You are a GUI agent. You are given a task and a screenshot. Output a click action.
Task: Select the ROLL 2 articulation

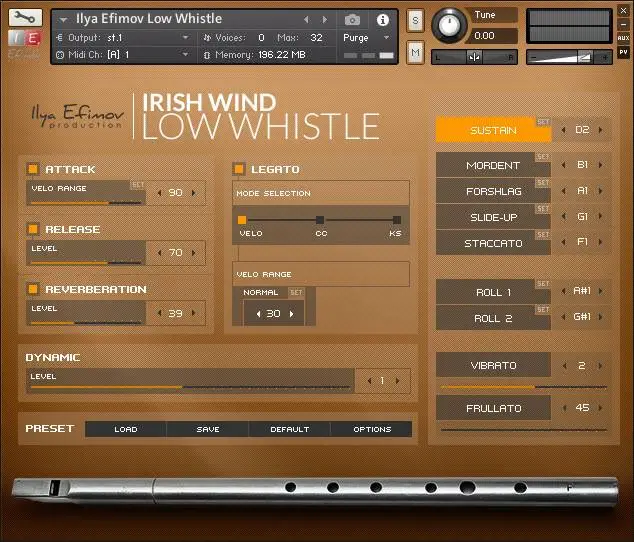[x=493, y=319]
